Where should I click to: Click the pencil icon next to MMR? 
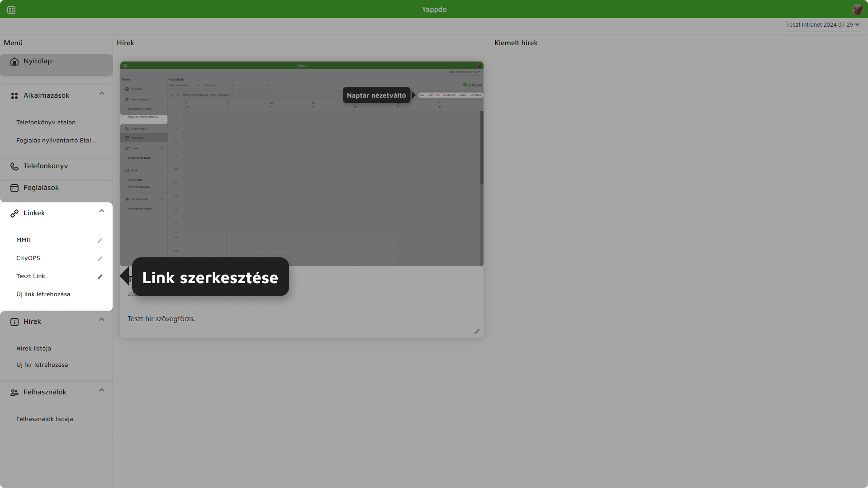click(100, 241)
